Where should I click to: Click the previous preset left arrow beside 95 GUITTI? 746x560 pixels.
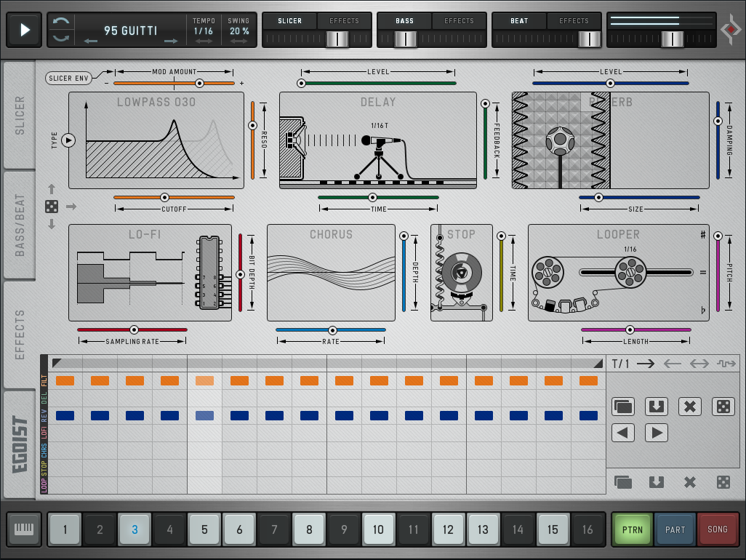pos(91,41)
